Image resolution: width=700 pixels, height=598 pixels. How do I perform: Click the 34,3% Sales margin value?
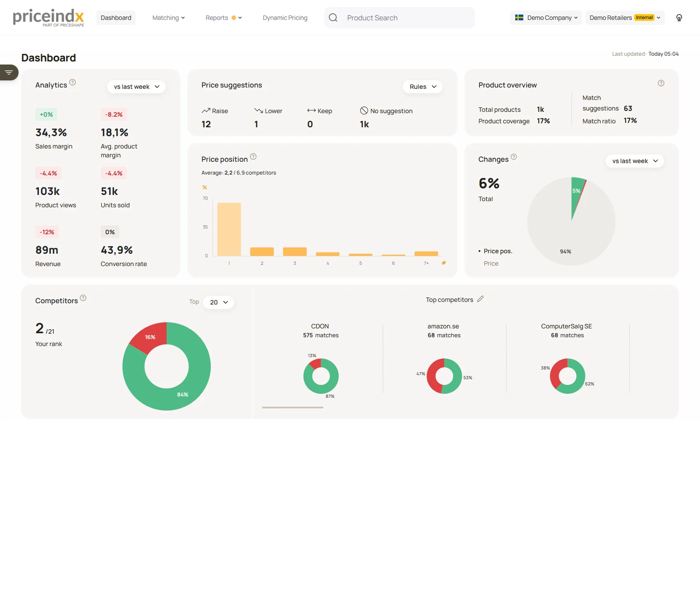(x=51, y=133)
